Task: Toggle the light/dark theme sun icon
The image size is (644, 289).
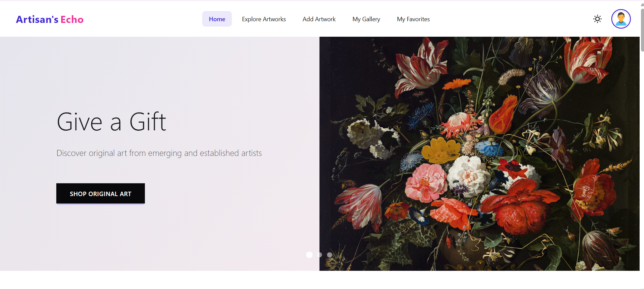Action: (597, 19)
